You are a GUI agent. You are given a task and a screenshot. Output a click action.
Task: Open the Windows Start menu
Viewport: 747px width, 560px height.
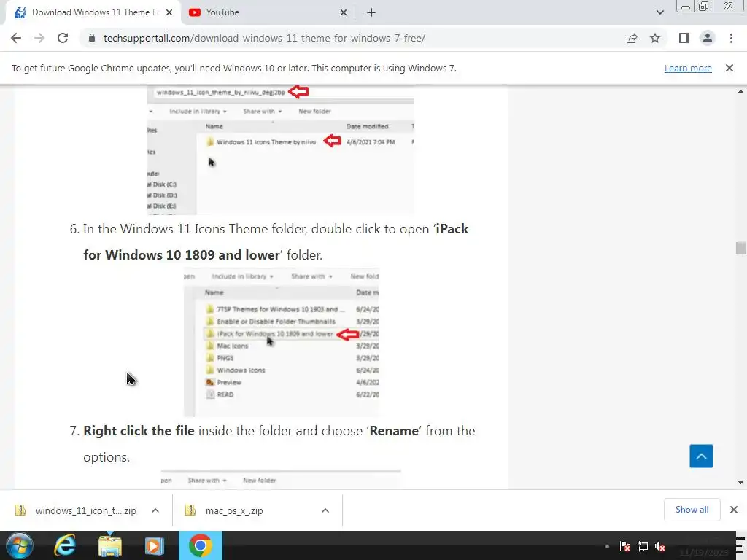coord(19,545)
